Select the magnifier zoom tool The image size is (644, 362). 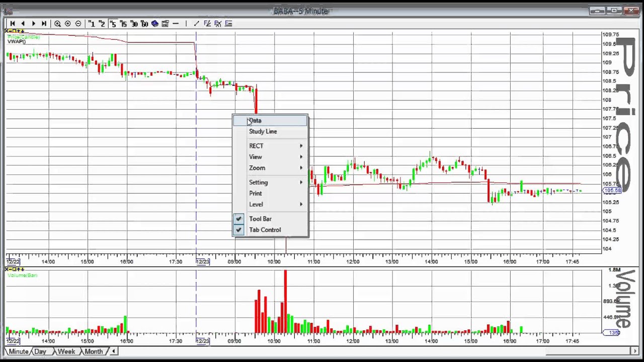(57, 24)
